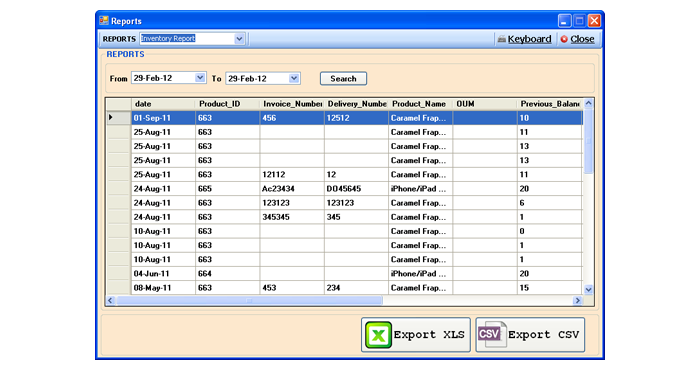Sort by the Product_Name column header
Screen dimensions: 700x371
point(420,104)
